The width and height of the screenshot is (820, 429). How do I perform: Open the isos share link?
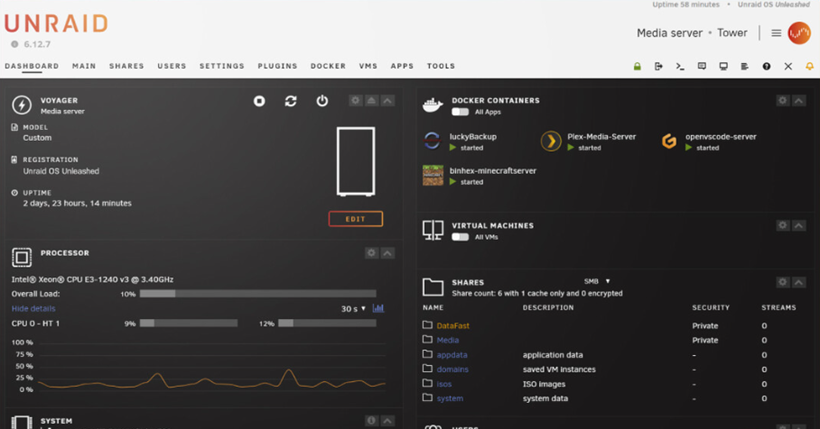[444, 384]
